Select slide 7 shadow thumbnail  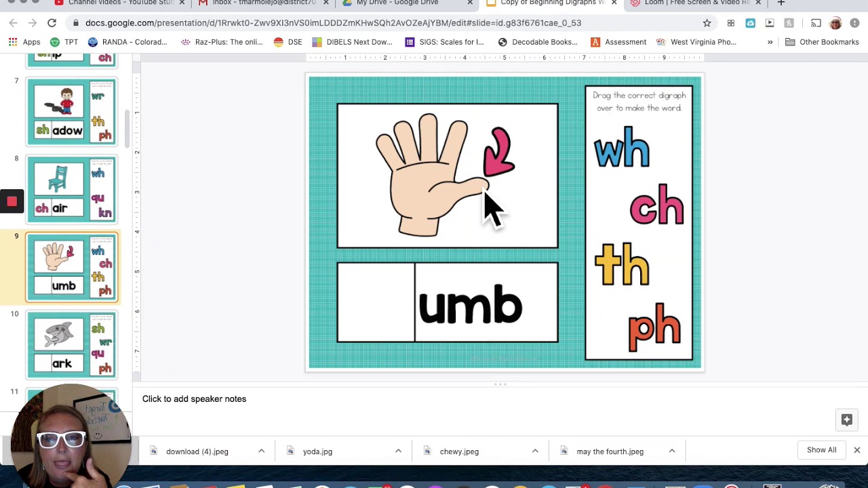[72, 112]
